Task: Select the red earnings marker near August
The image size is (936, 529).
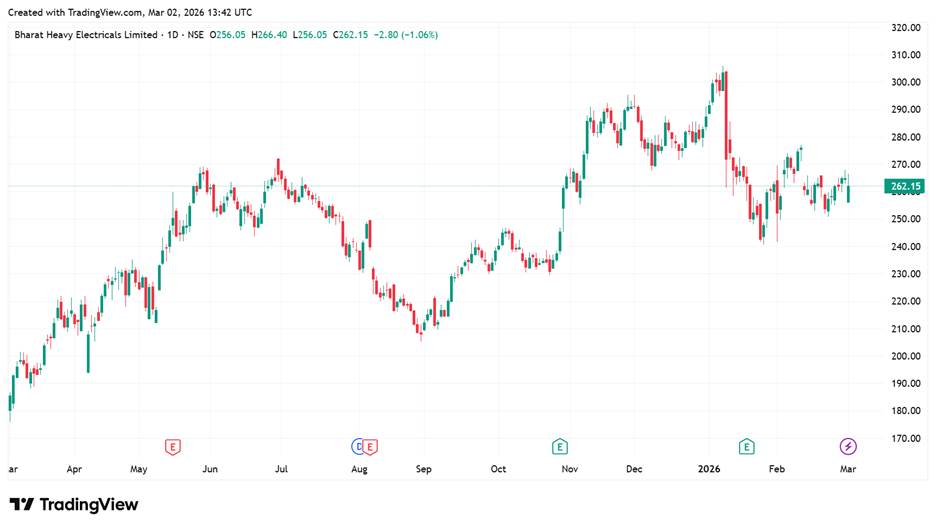Action: pos(370,446)
